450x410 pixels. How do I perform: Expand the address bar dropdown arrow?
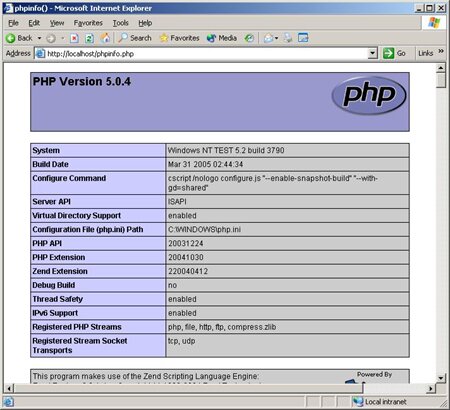(373, 53)
